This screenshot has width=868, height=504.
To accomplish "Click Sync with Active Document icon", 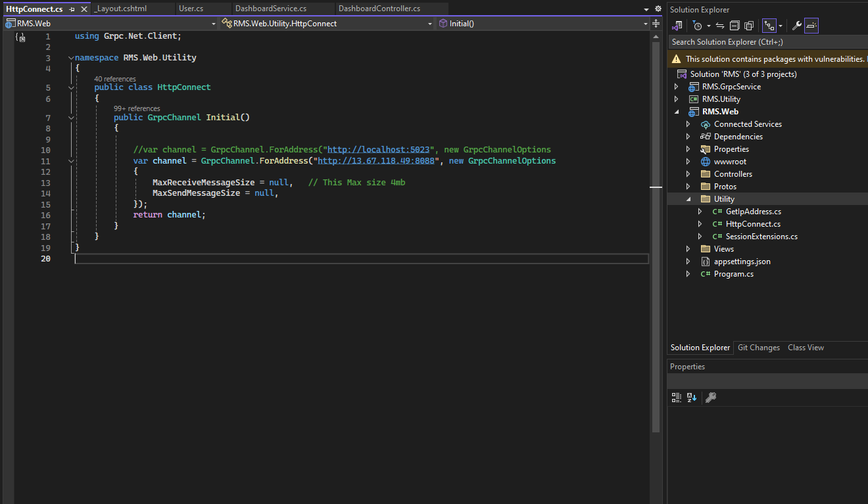I will click(719, 26).
